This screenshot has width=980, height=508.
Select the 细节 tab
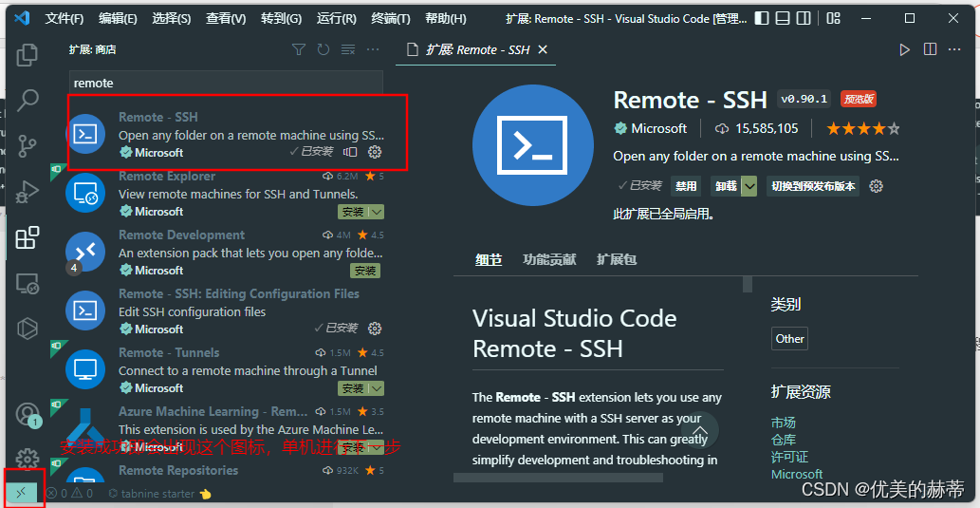pos(489,259)
